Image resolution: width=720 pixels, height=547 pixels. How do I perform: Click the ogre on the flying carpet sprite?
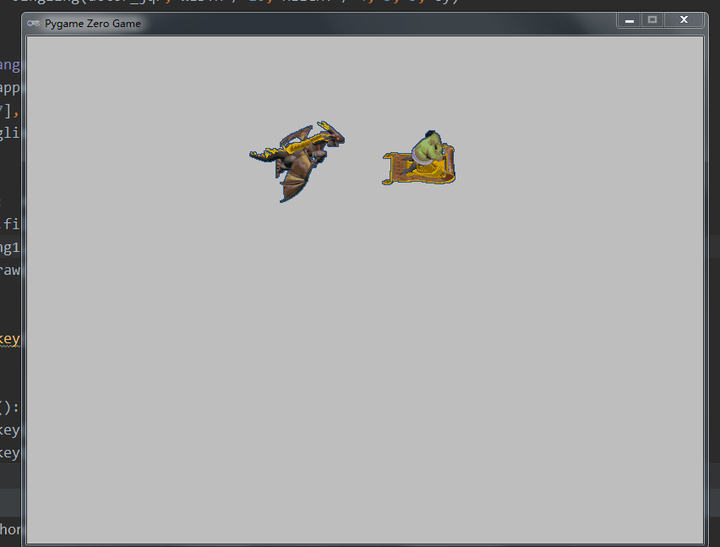point(419,158)
